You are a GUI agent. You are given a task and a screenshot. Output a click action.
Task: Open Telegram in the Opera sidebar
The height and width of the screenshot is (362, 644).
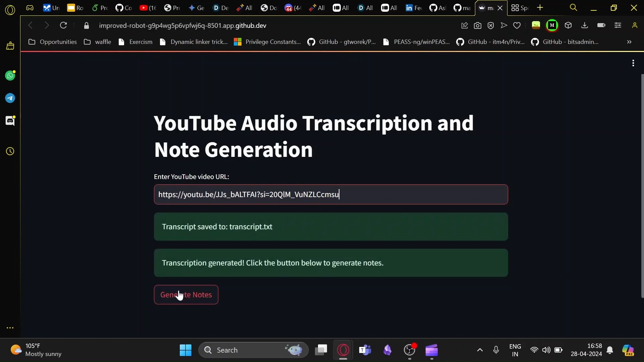click(10, 98)
